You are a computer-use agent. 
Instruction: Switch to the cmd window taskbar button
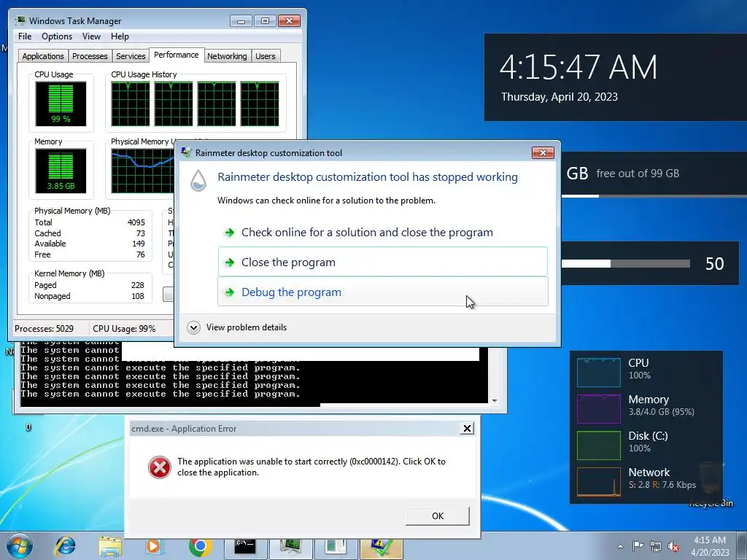[x=245, y=547]
